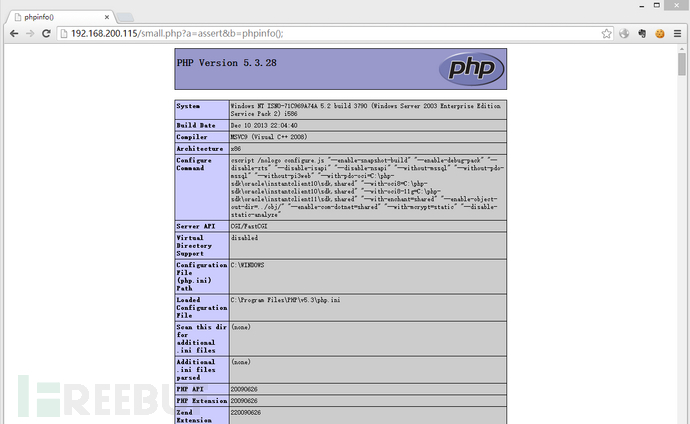
Task: Click the "Server API" row label
Action: 196,226
